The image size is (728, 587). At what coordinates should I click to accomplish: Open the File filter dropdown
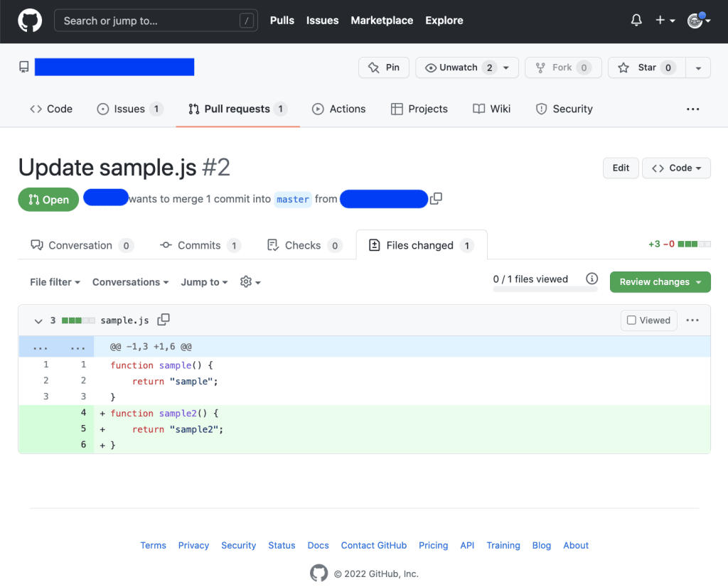[55, 282]
